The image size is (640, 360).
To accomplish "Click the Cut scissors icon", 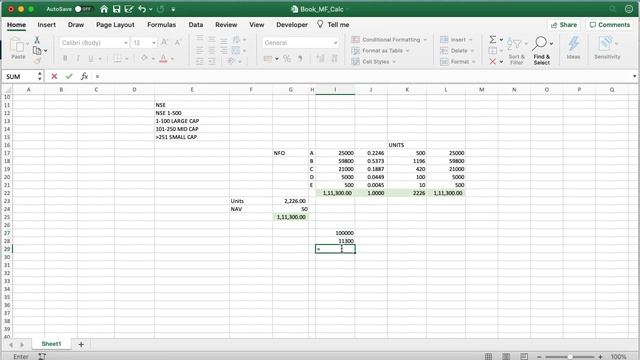I will tap(37, 40).
